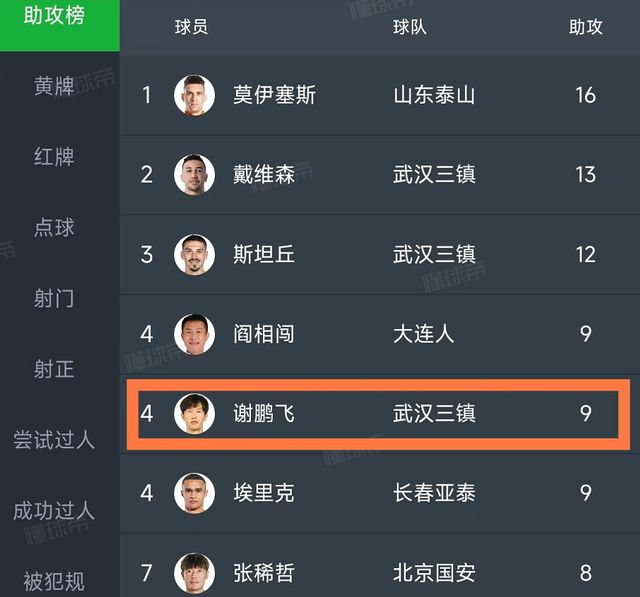Select 点球 category in sidebar
The height and width of the screenshot is (597, 640).
(54, 227)
